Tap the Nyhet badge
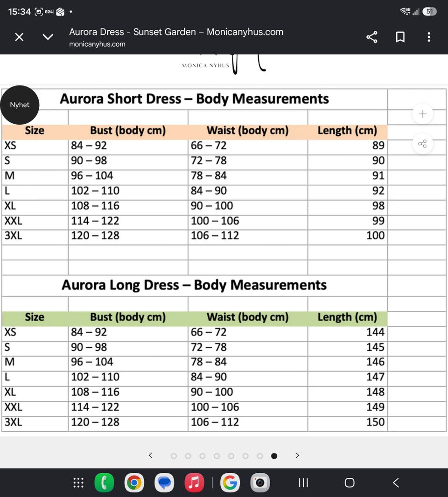The image size is (448, 497). (20, 105)
